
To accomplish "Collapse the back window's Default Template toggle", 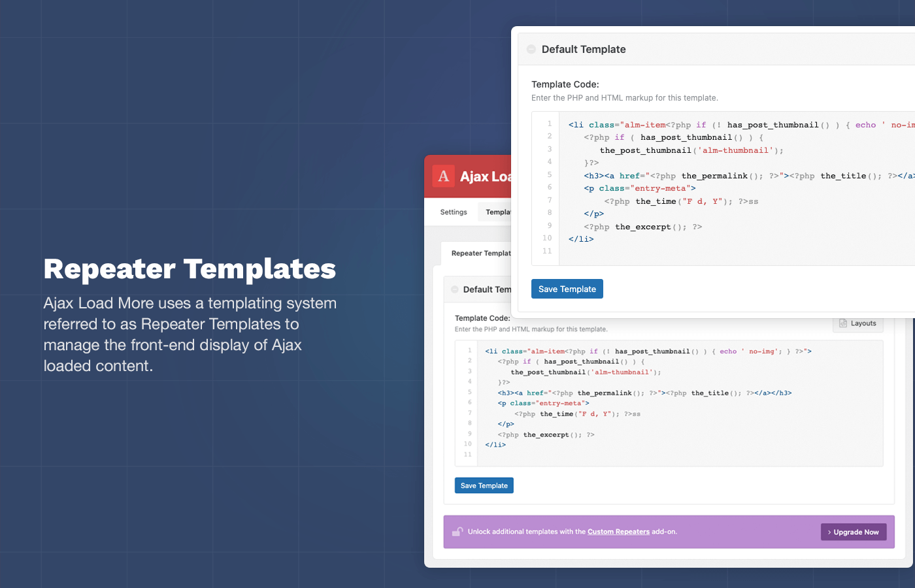I will tap(455, 289).
